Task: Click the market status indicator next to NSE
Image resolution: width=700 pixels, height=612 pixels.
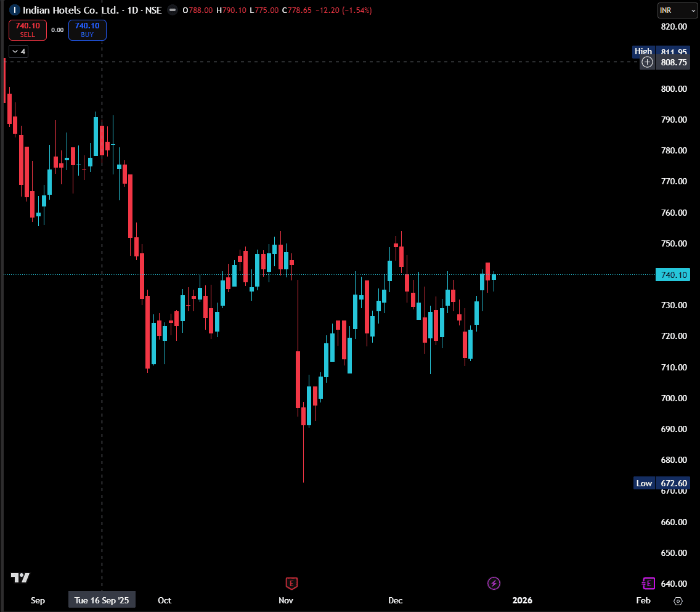Action: pyautogui.click(x=173, y=10)
